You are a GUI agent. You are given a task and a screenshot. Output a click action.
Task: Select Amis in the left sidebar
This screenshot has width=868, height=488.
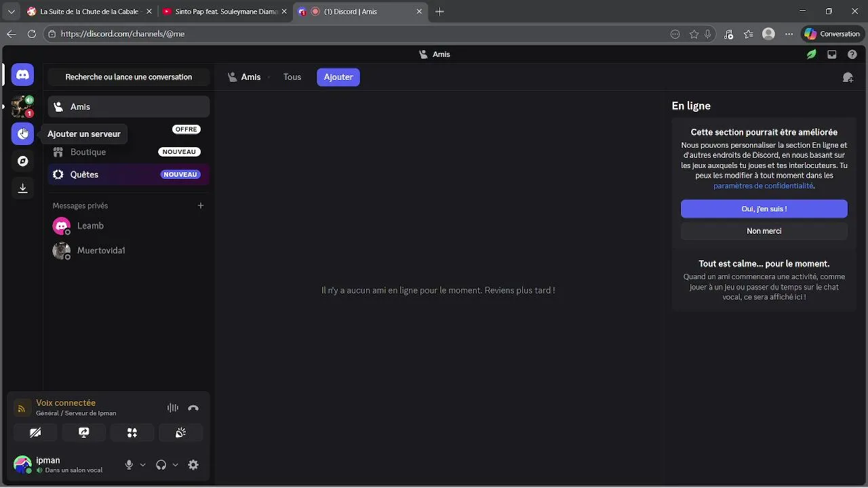(x=129, y=106)
